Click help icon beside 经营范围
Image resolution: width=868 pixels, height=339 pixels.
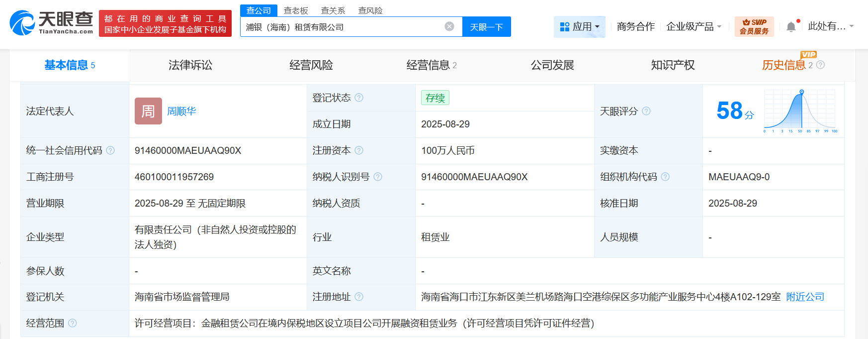click(72, 323)
